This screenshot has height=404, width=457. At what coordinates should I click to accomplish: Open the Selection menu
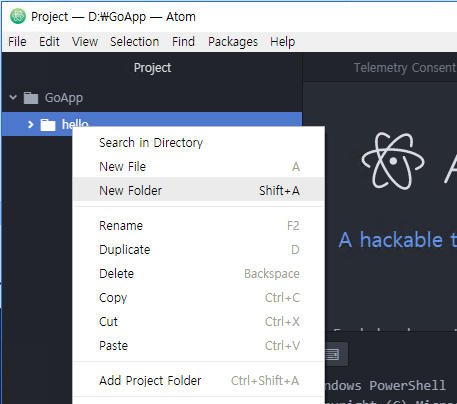[x=135, y=42]
